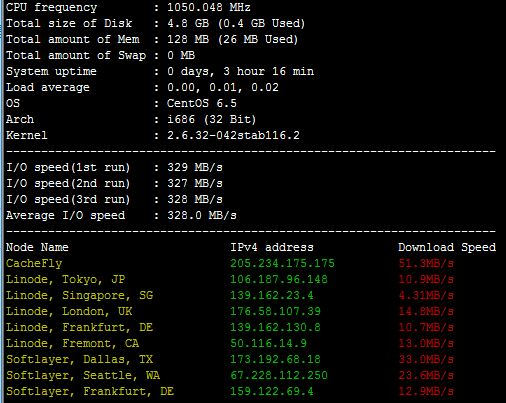
Task: Select IP address 67.228.112.250
Action: pyautogui.click(x=279, y=375)
